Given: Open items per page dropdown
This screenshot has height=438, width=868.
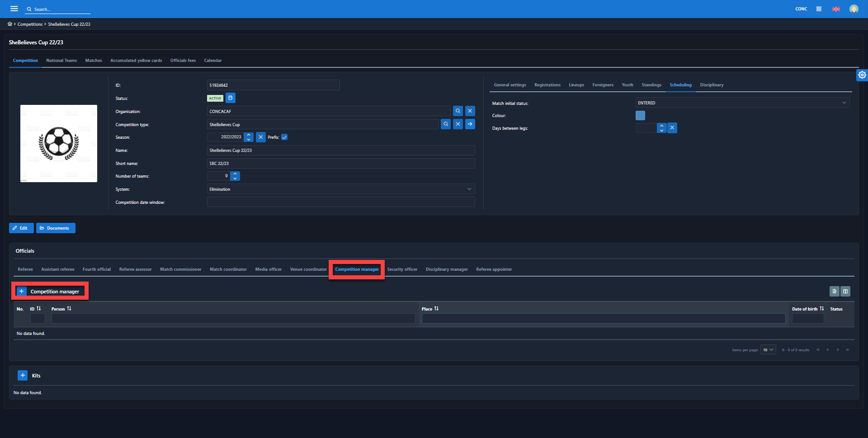Looking at the screenshot, I should click(x=768, y=350).
